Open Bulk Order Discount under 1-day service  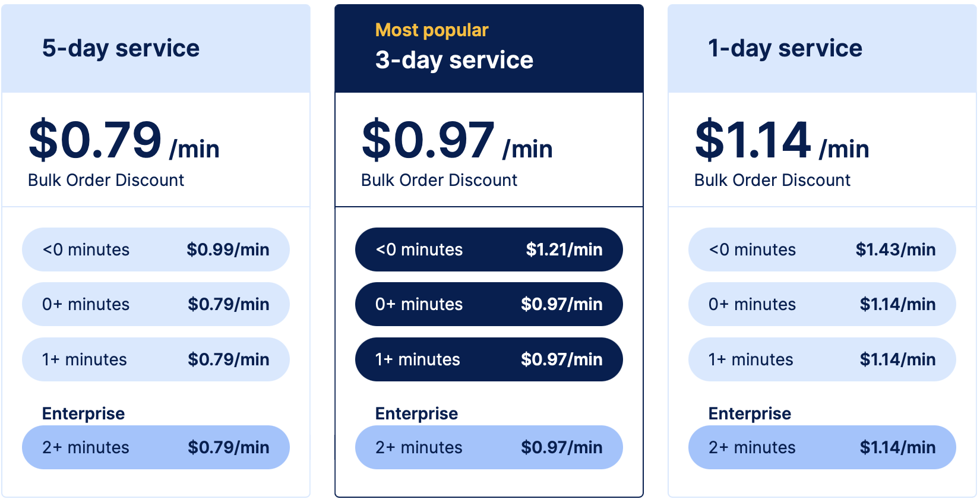click(773, 180)
